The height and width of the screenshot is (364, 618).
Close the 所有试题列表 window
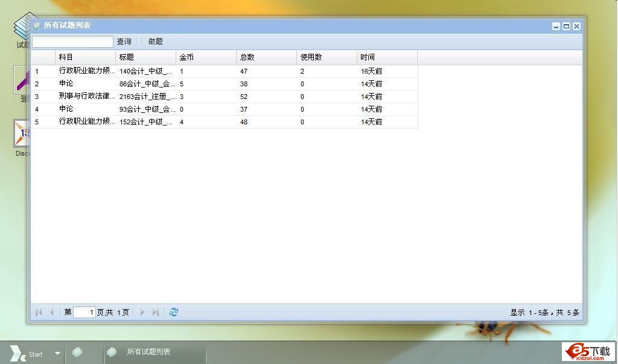click(x=576, y=27)
